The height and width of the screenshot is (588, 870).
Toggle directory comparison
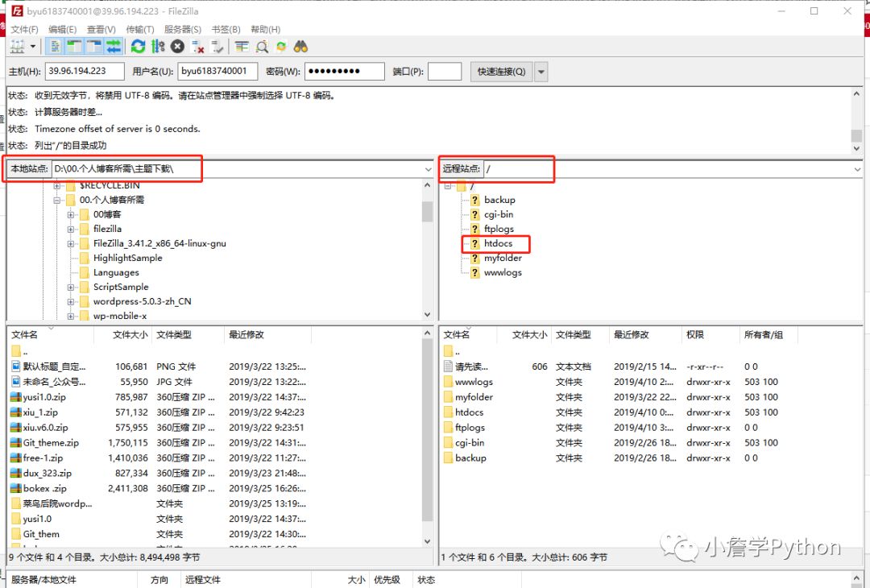[x=261, y=47]
